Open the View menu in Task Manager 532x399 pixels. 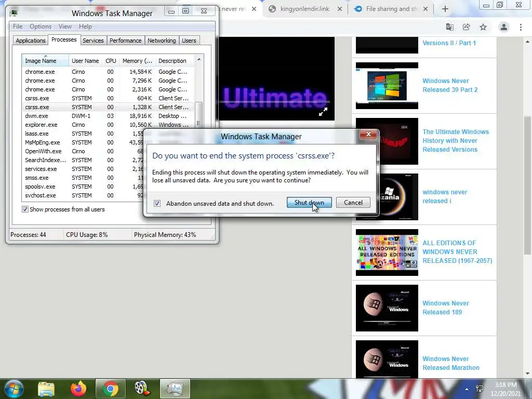pos(65,26)
